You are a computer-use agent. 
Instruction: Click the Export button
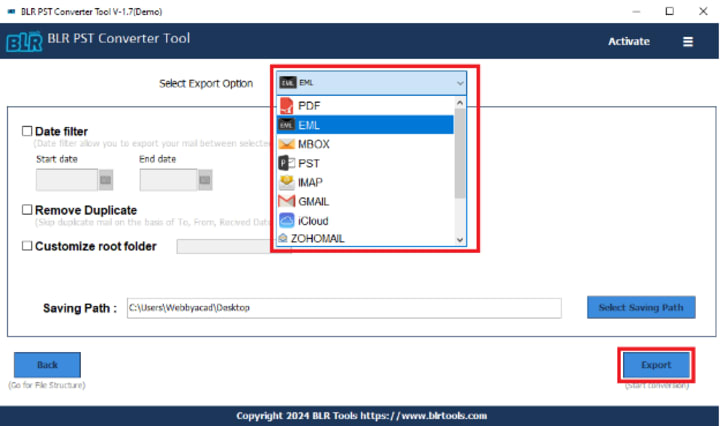click(x=656, y=365)
